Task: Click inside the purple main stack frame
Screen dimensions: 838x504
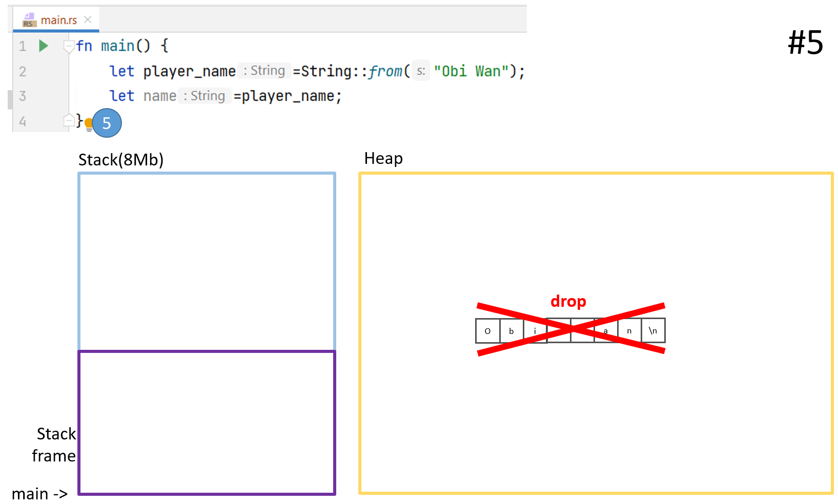Action: coord(207,423)
